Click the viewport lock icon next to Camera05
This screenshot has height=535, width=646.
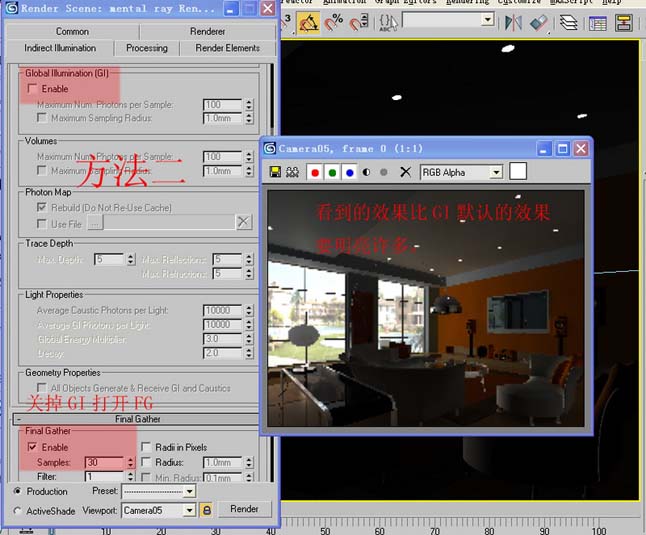pos(207,510)
